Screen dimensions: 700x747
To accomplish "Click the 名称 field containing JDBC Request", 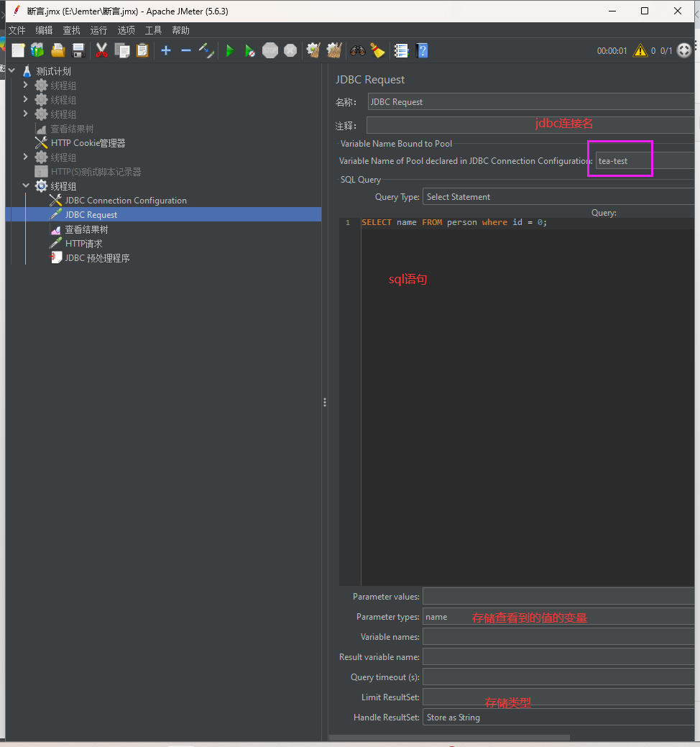I will click(530, 102).
